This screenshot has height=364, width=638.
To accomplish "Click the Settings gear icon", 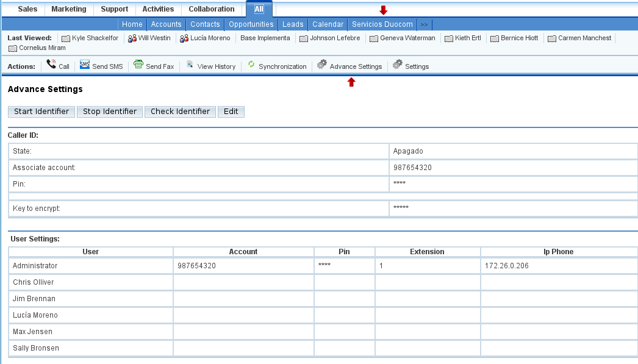I will [x=398, y=65].
